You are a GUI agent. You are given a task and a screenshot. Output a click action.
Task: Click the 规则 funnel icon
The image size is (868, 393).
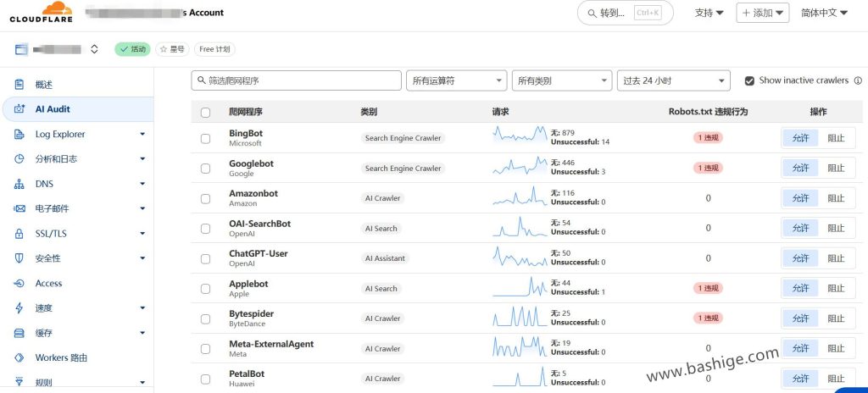pos(19,382)
